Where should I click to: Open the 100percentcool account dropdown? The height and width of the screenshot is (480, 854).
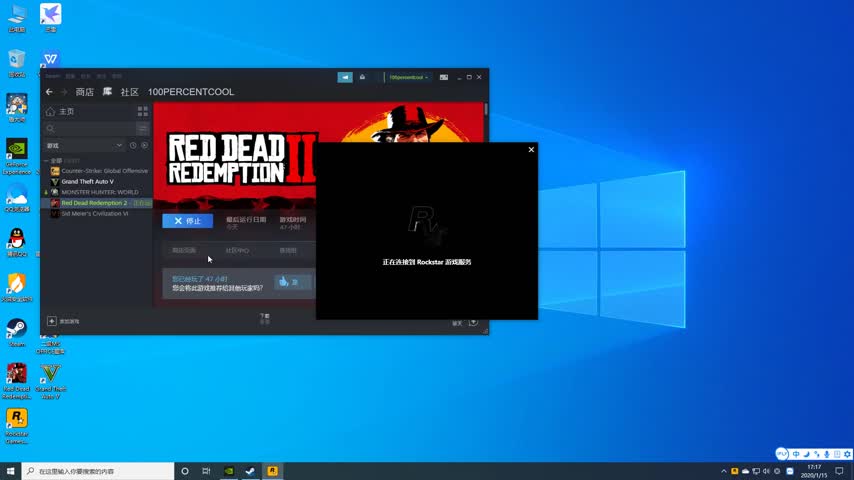click(408, 77)
